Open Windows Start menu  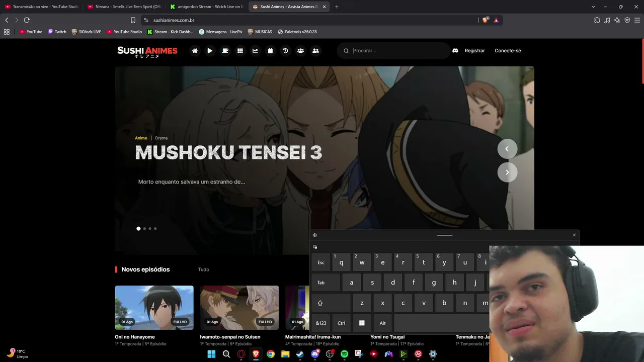tap(211, 354)
